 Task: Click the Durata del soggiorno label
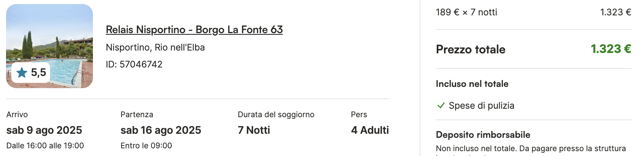click(x=276, y=114)
